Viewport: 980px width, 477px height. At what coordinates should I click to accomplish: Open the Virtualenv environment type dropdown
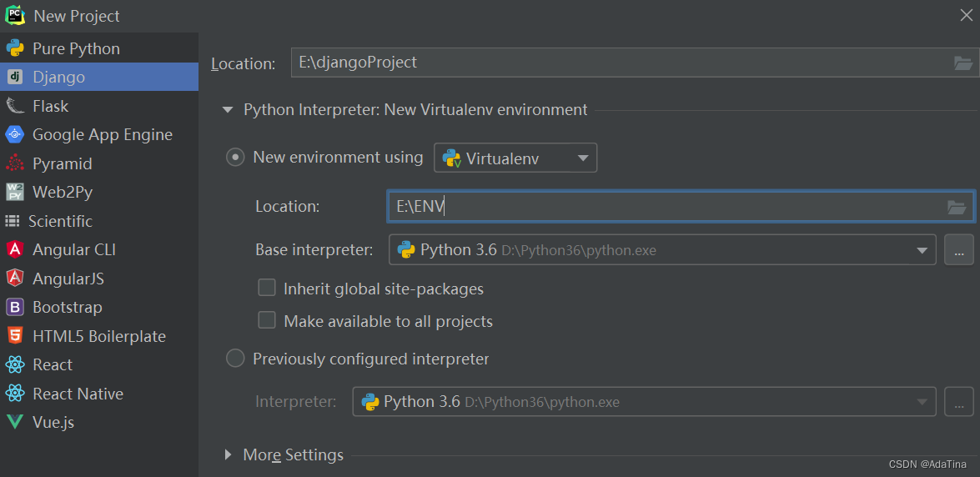coord(515,158)
